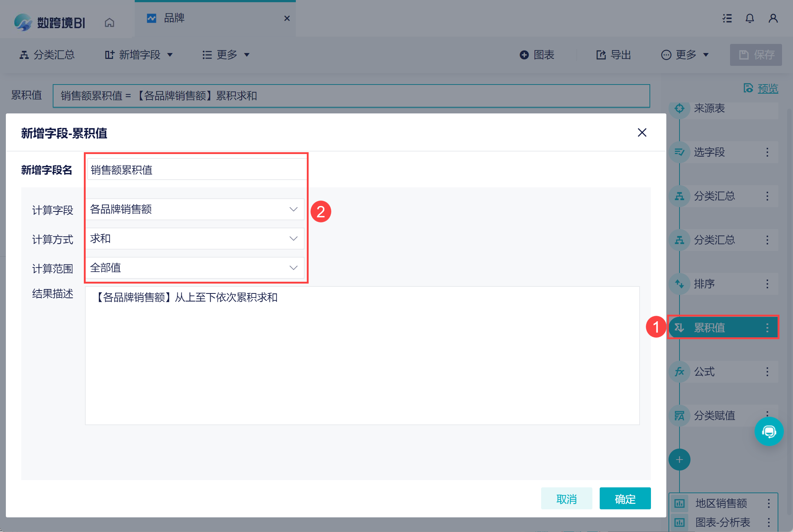The width and height of the screenshot is (793, 532).
Task: Click the home icon next to logo
Action: (x=109, y=23)
